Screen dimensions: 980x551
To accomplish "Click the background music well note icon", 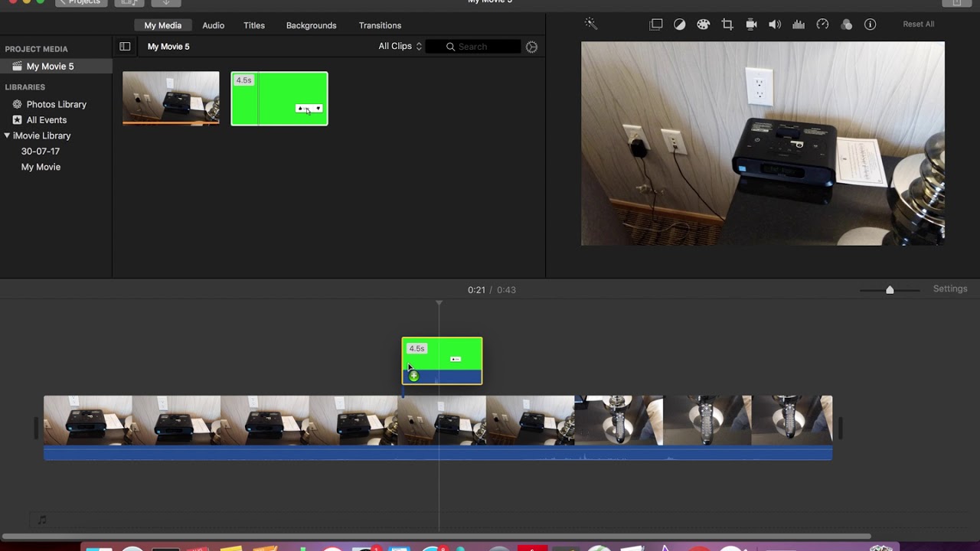I will click(43, 520).
